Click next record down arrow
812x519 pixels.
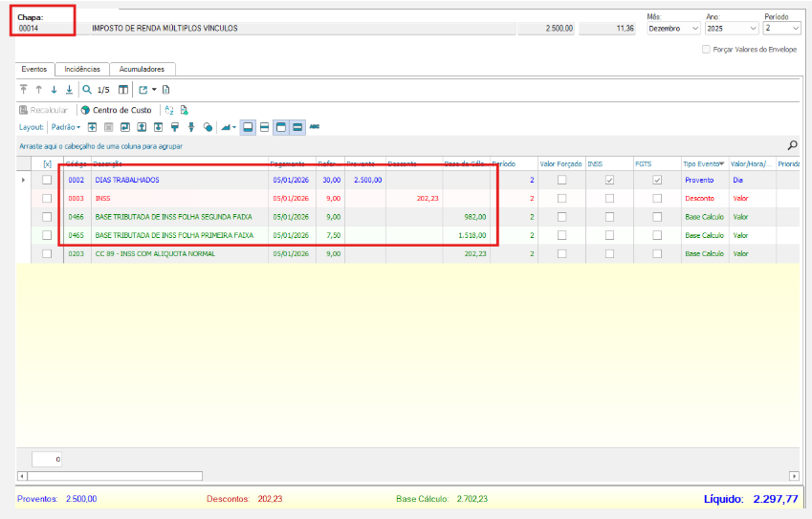54,90
